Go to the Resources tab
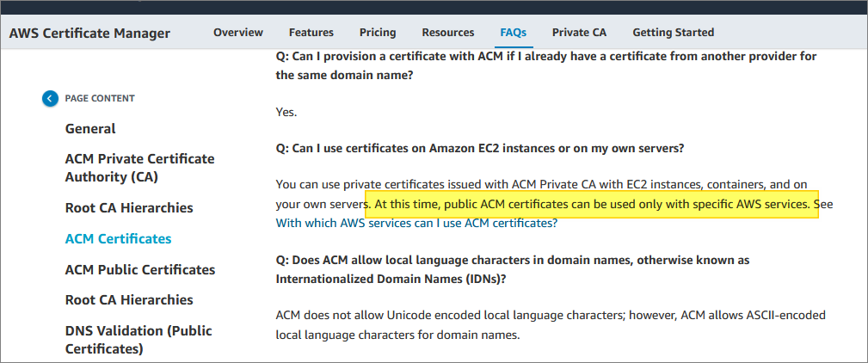The width and height of the screenshot is (868, 363). pyautogui.click(x=448, y=33)
